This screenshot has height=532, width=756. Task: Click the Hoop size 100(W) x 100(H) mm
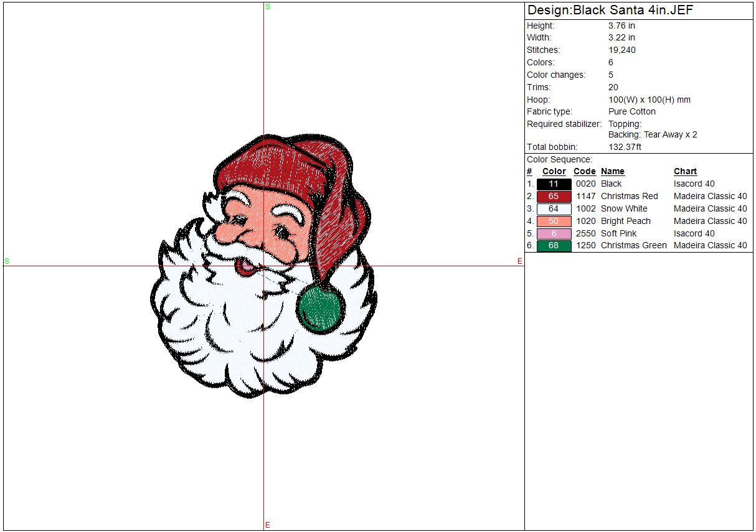coord(649,100)
